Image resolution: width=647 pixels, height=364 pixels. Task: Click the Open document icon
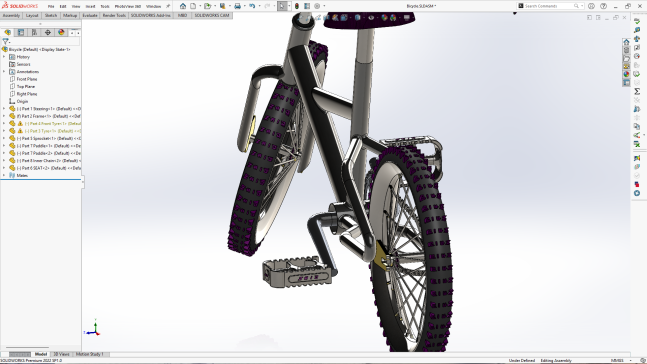(x=207, y=6)
